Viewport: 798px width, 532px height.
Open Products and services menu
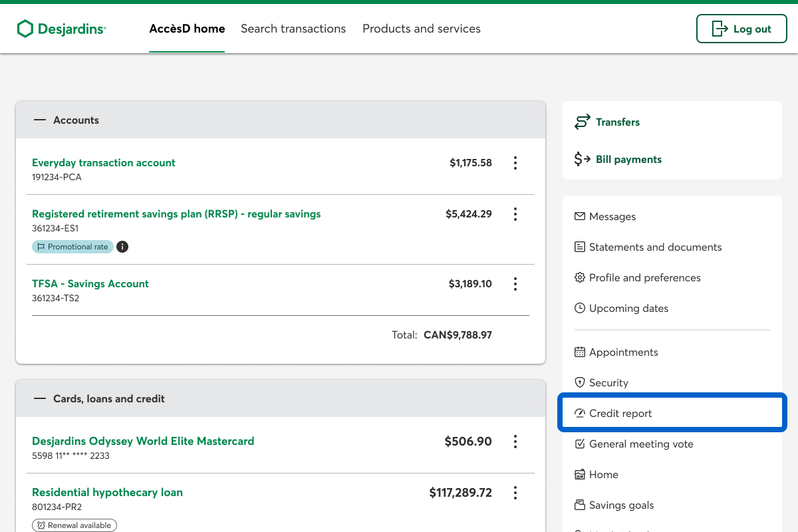[421, 29]
